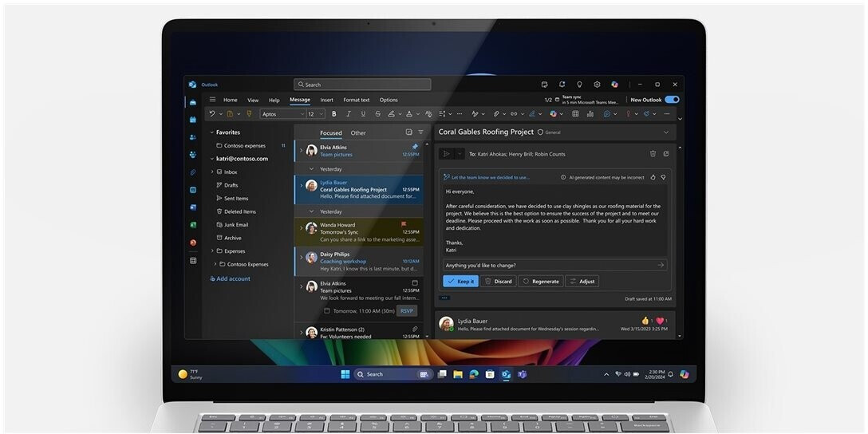Click the Keep it button
The height and width of the screenshot is (434, 868).
coord(460,281)
